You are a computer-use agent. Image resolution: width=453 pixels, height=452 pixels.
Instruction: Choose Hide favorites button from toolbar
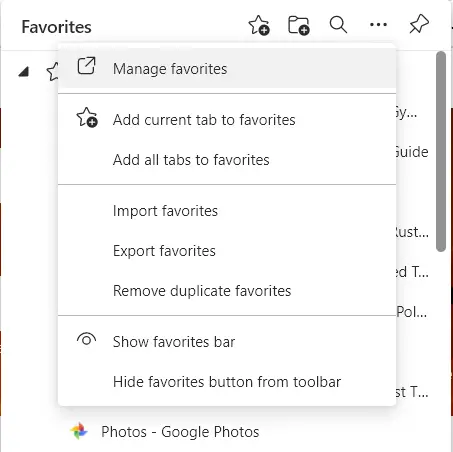click(x=227, y=382)
